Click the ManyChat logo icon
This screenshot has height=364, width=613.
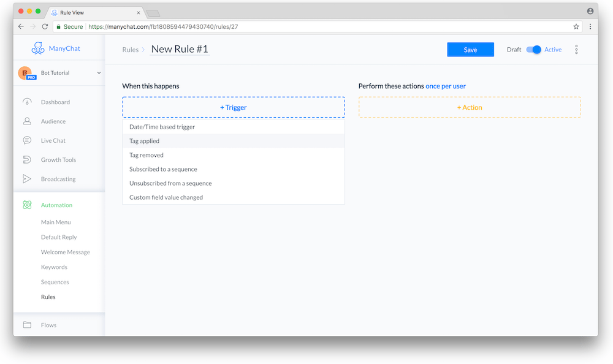point(38,48)
